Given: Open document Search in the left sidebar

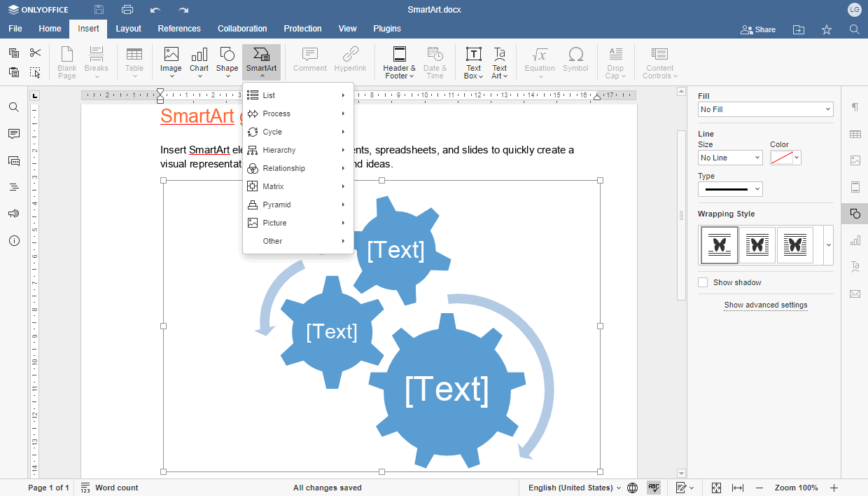Looking at the screenshot, I should click(x=13, y=107).
